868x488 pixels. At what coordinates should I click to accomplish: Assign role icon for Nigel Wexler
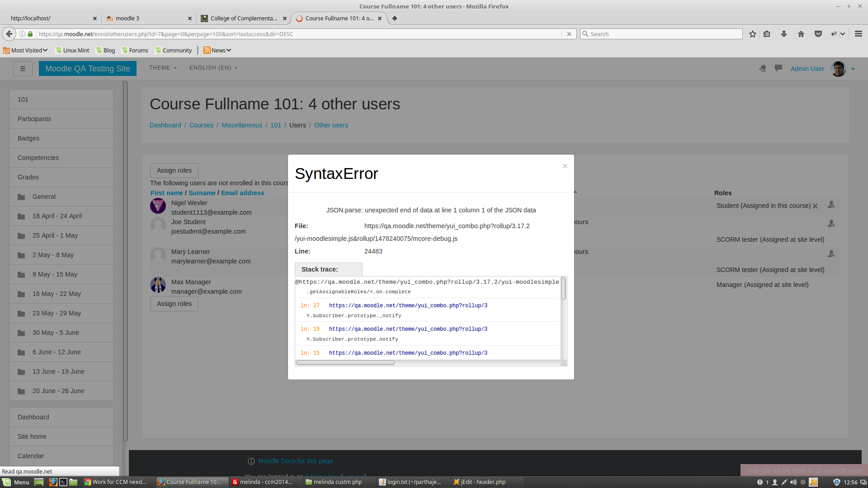click(831, 205)
